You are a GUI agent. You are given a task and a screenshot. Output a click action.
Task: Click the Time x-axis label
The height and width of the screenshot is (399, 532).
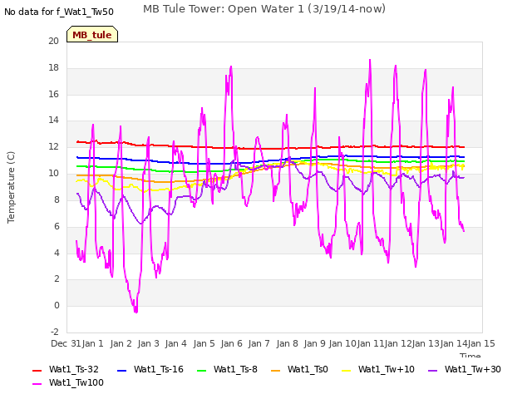(x=470, y=355)
